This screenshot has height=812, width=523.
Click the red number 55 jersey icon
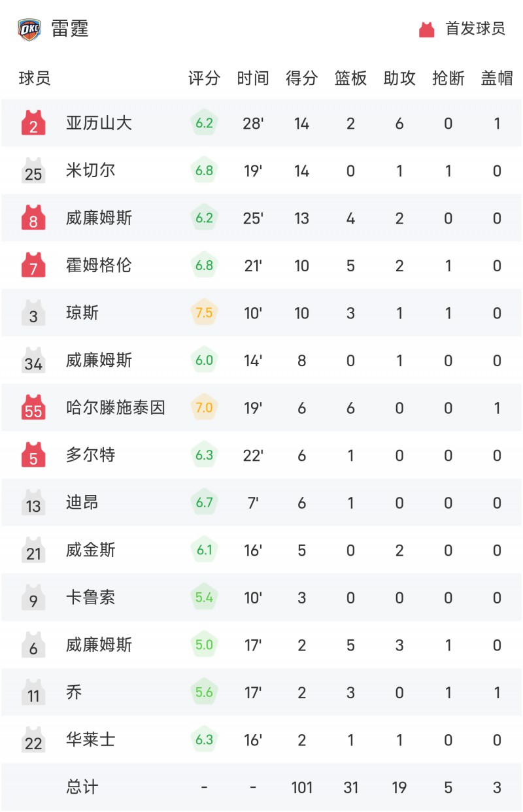(33, 408)
